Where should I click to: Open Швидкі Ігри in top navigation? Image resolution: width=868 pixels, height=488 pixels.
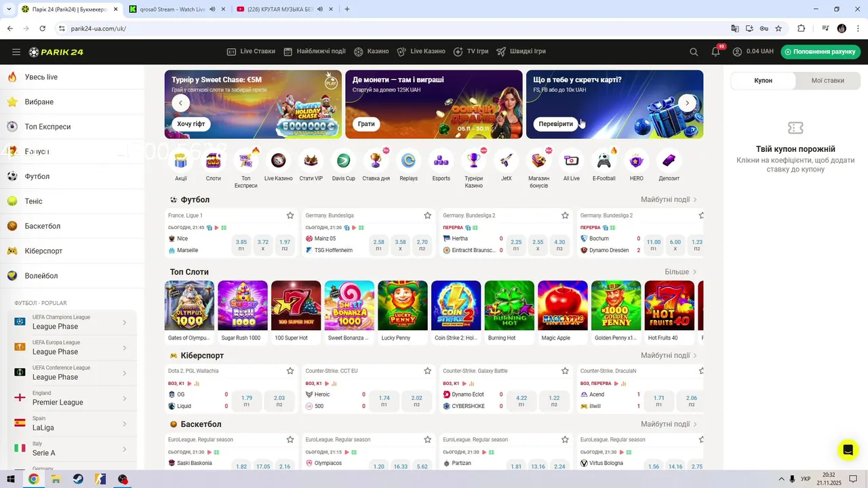point(521,52)
